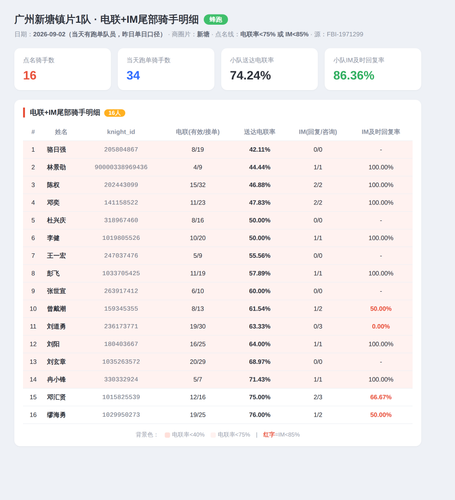Click the IM及时回复率 column header
This screenshot has width=455, height=500.
[381, 132]
